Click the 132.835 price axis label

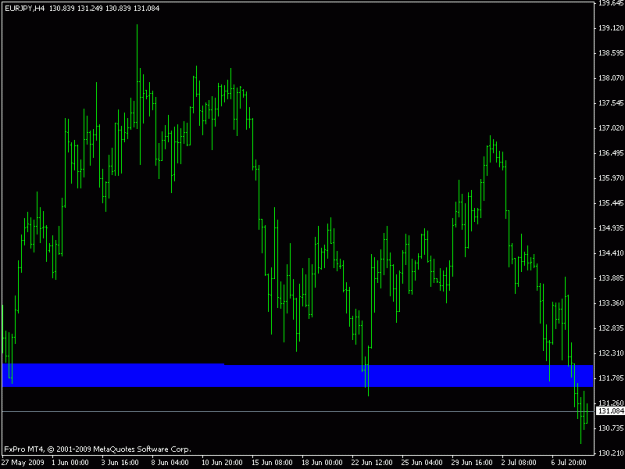tap(611, 328)
